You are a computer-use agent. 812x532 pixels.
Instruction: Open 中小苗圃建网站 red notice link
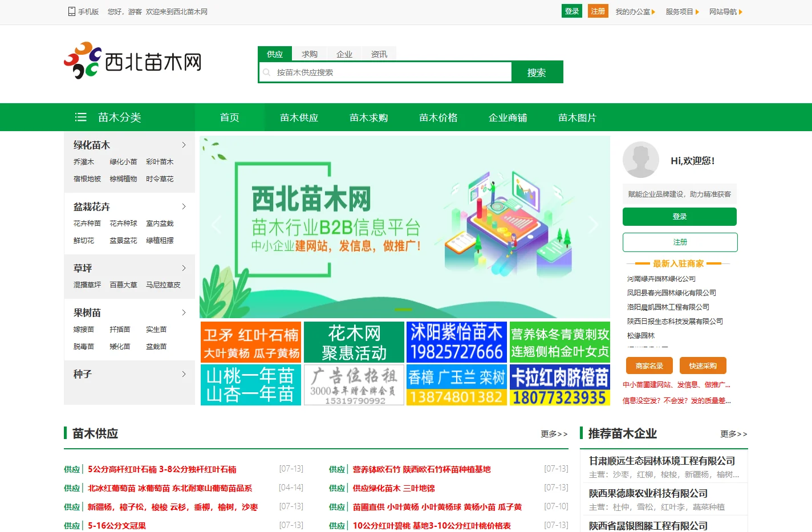point(676,385)
